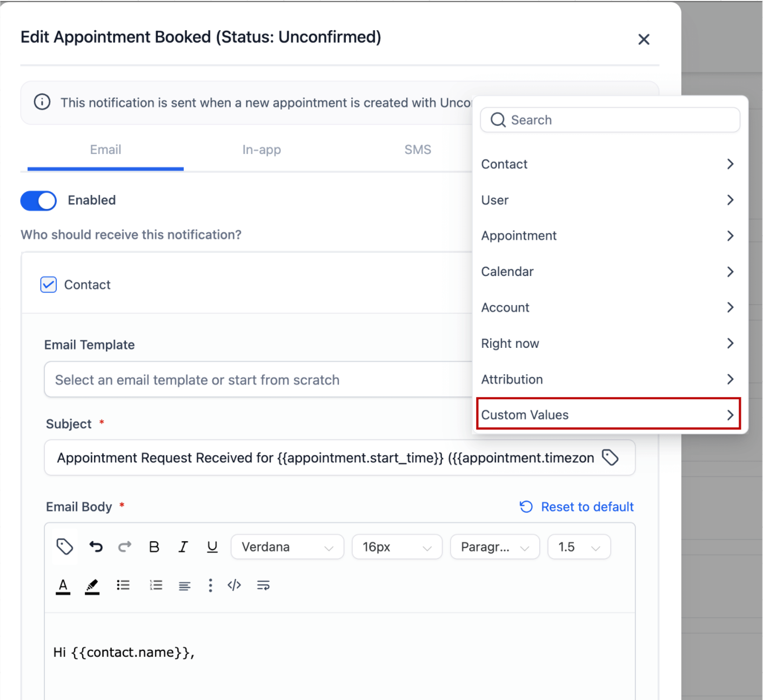Open the Verdana font family dropdown
Screen dimensions: 763x700
(x=287, y=547)
